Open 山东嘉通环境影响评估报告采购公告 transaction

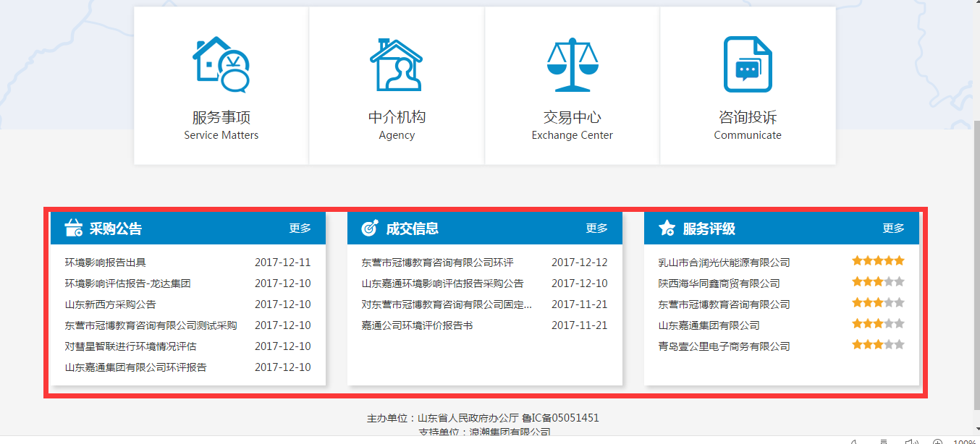[x=442, y=283]
